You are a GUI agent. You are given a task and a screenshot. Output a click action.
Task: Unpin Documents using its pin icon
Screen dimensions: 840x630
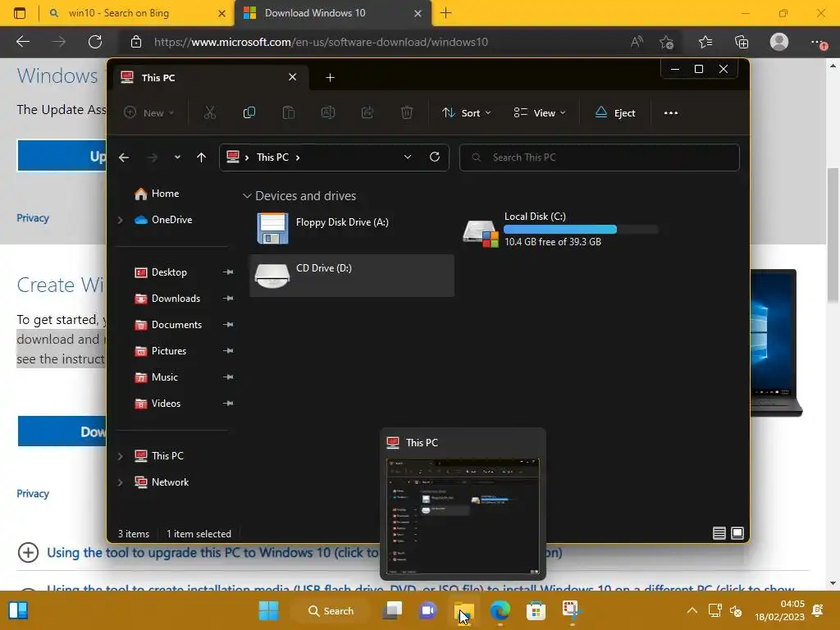point(228,325)
